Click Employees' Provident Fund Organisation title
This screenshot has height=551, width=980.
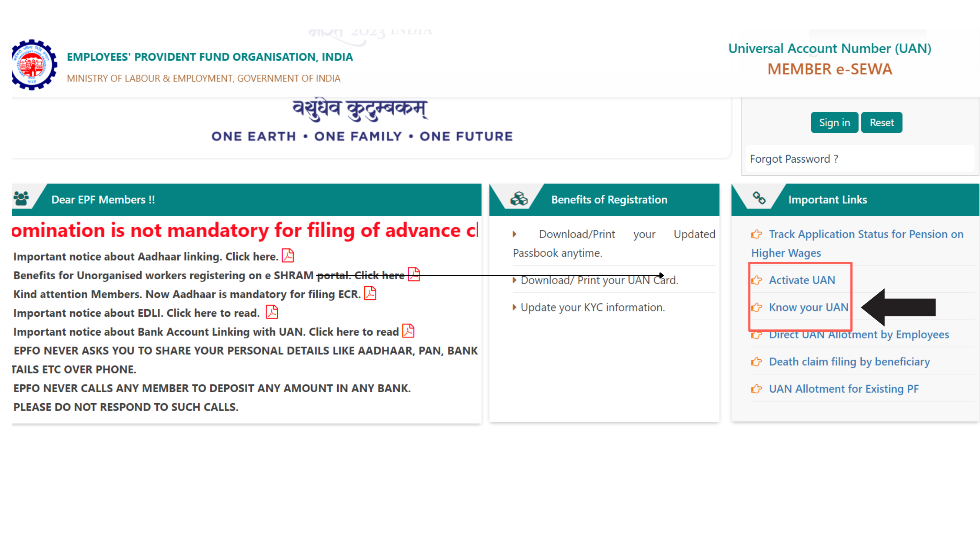[210, 57]
